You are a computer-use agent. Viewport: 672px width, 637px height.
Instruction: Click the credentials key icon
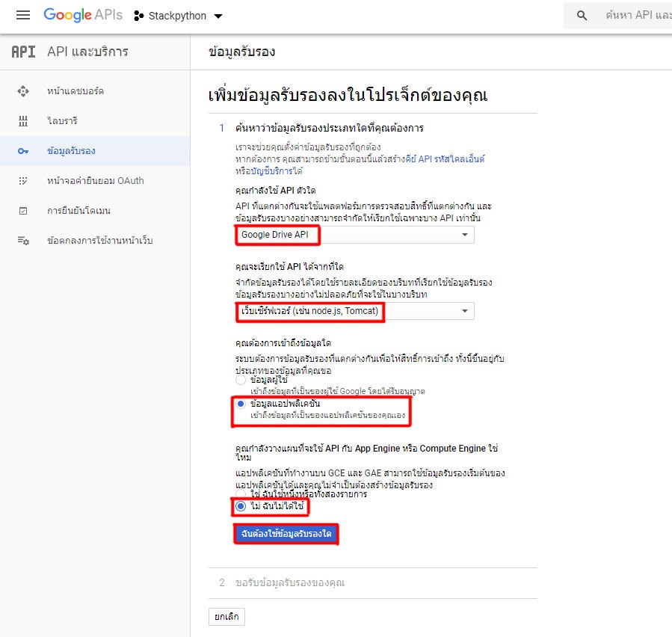coord(23,151)
